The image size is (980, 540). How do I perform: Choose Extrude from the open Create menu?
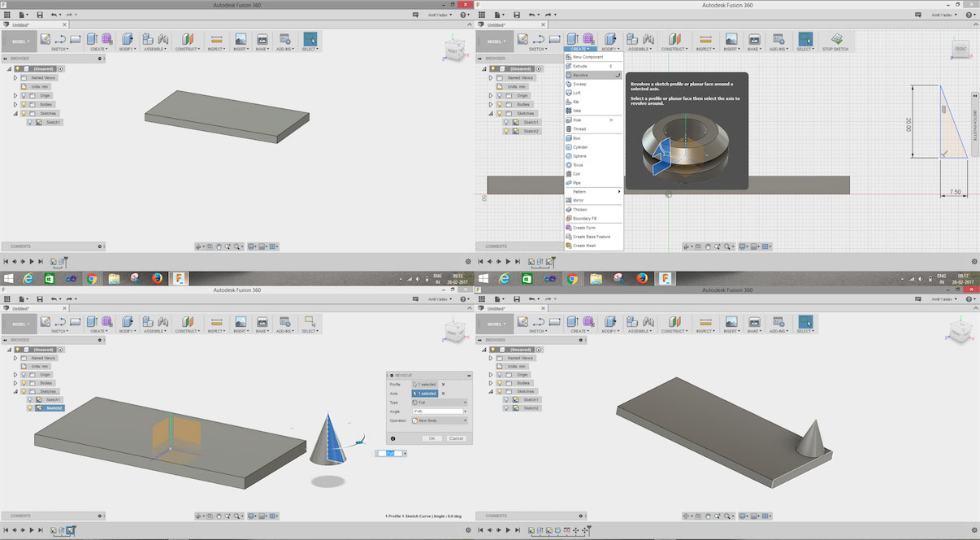(593, 66)
